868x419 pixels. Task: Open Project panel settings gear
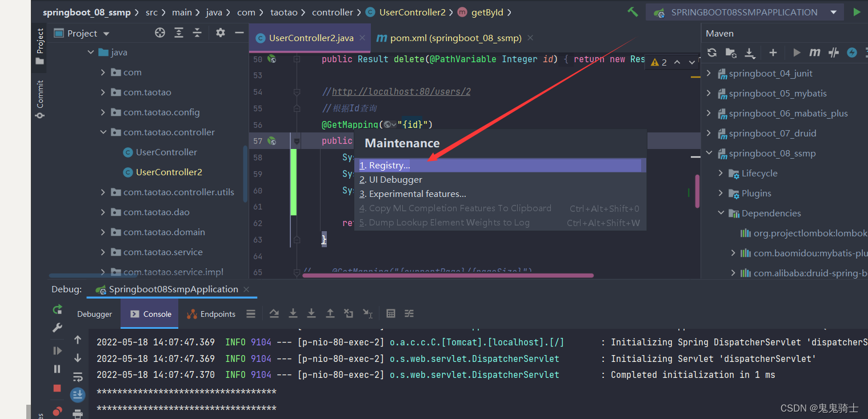221,33
